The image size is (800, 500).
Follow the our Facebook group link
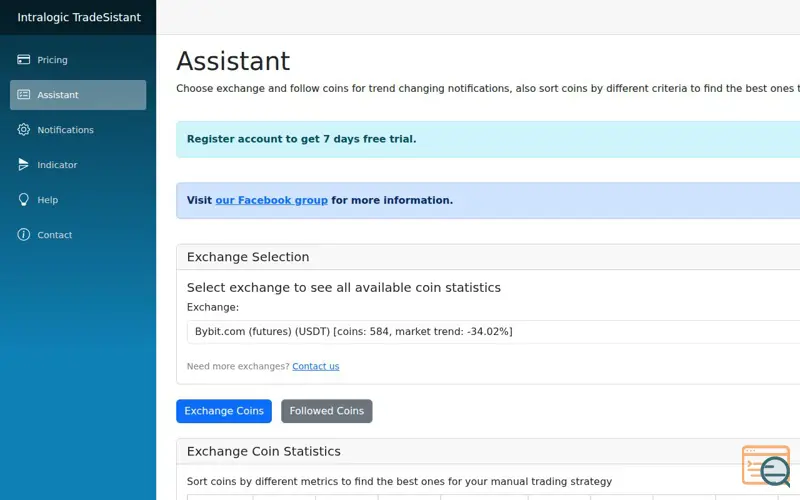tap(271, 201)
